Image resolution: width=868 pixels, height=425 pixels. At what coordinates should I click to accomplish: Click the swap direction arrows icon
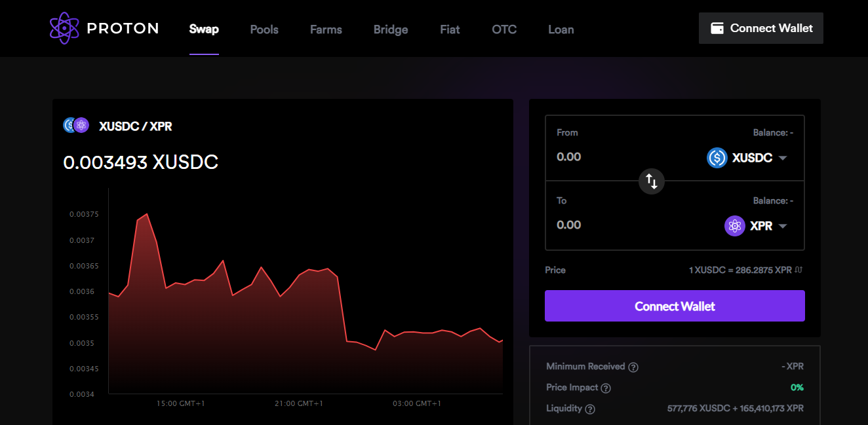652,181
